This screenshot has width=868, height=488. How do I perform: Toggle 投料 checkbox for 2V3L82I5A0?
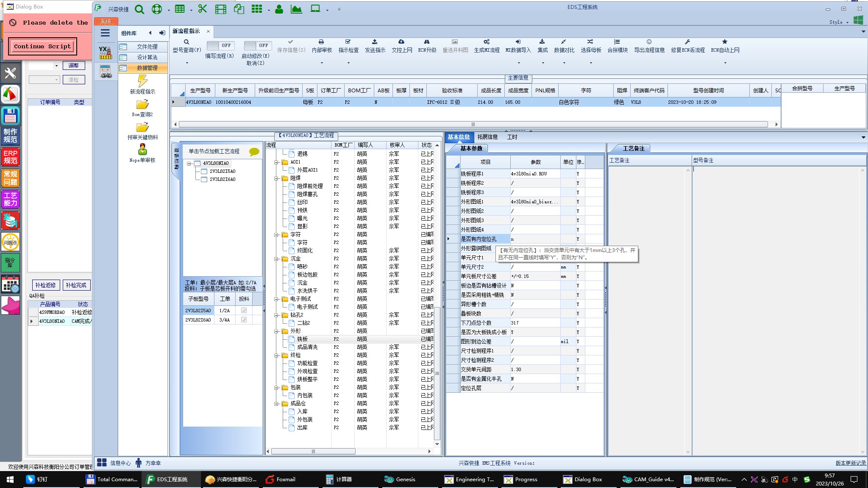click(x=244, y=311)
